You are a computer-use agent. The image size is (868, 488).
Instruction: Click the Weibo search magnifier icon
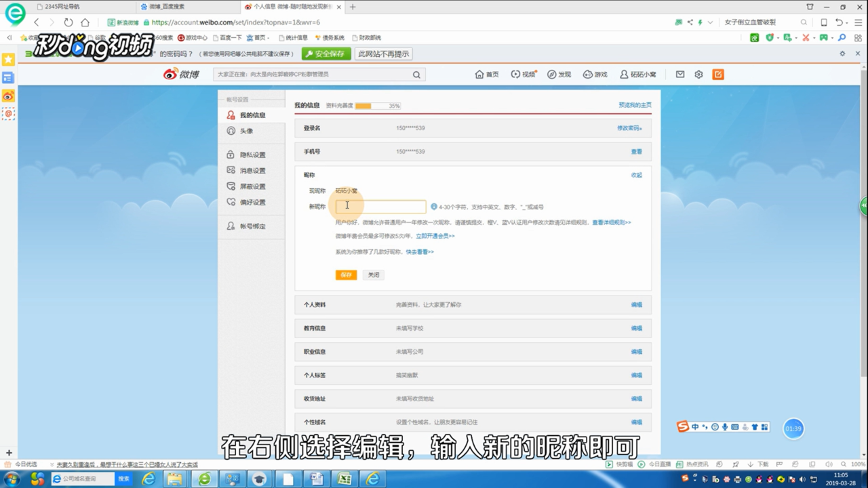(x=416, y=75)
